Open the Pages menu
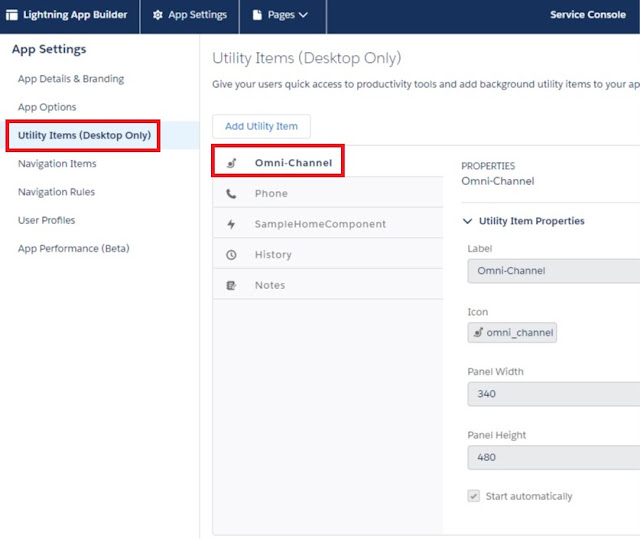The image size is (640, 539). click(x=283, y=15)
